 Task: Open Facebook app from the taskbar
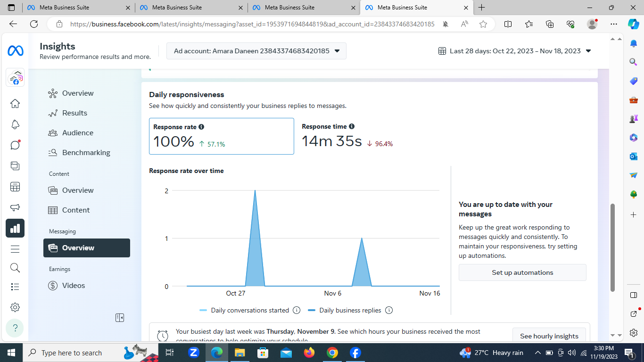[x=355, y=353]
